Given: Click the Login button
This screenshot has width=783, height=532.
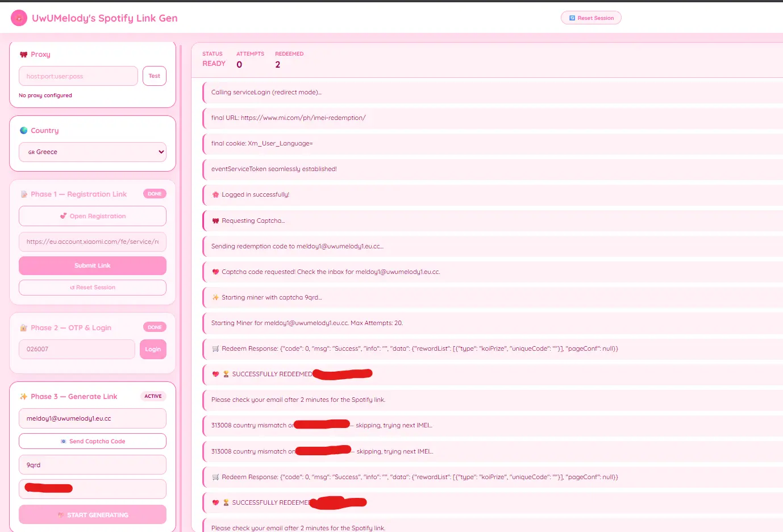Looking at the screenshot, I should (153, 349).
